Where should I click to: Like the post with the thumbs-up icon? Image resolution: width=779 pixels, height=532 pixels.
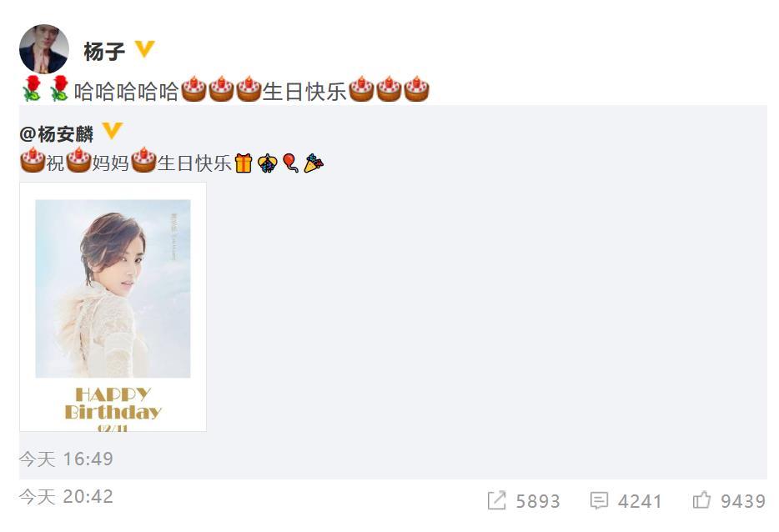701,499
